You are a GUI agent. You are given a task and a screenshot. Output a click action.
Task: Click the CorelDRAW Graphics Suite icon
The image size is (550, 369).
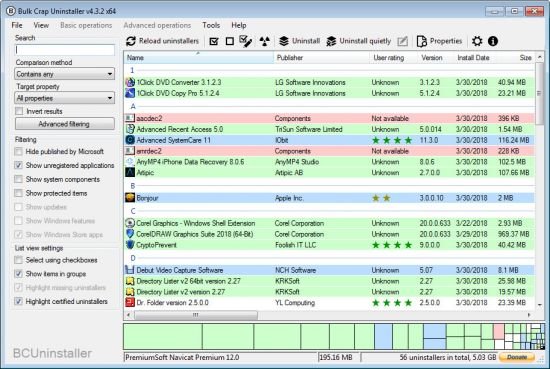tap(130, 234)
